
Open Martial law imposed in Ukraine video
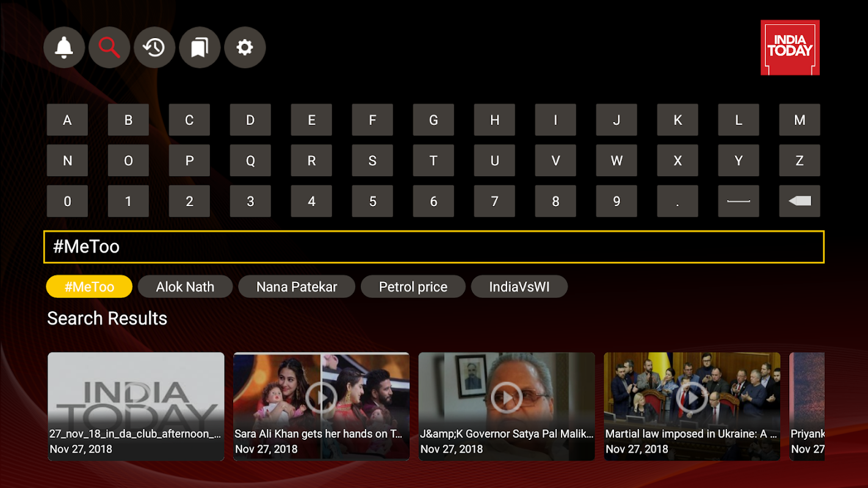point(692,406)
